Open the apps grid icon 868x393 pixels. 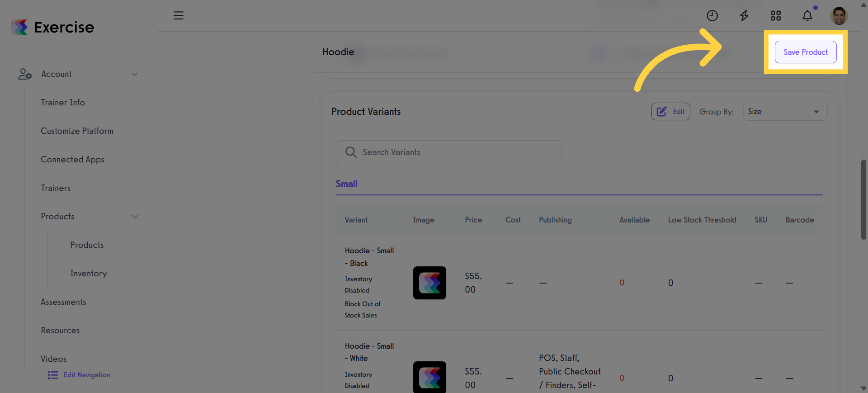coord(776,16)
